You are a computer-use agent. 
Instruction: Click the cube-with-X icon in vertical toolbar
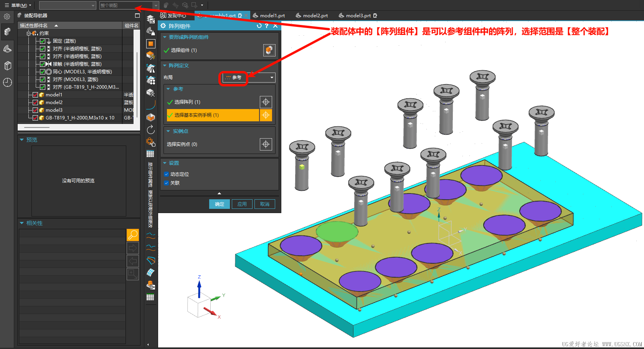tap(151, 93)
